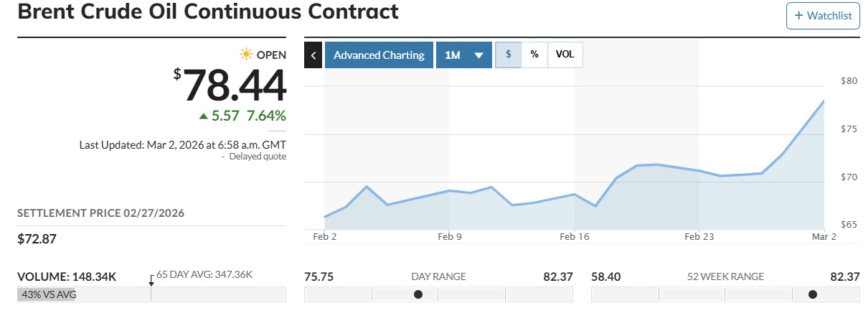Click the volume 43% vs avg bar
The height and width of the screenshot is (321, 868).
click(46, 294)
